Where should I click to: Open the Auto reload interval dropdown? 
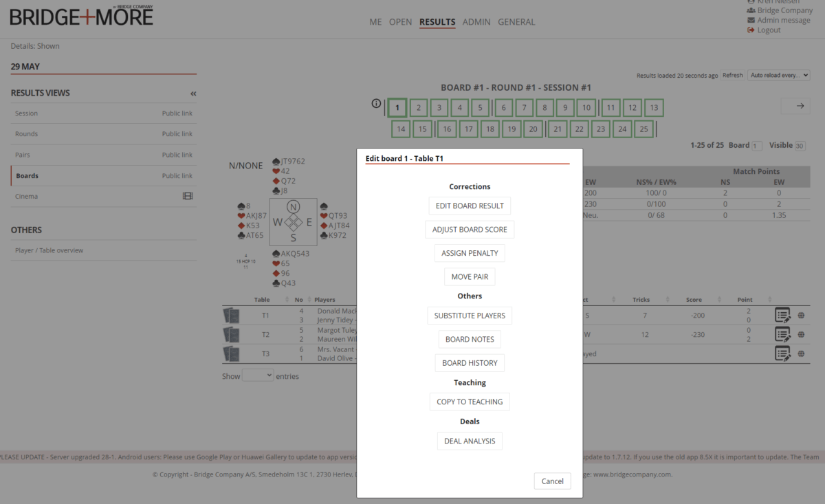[x=779, y=75]
